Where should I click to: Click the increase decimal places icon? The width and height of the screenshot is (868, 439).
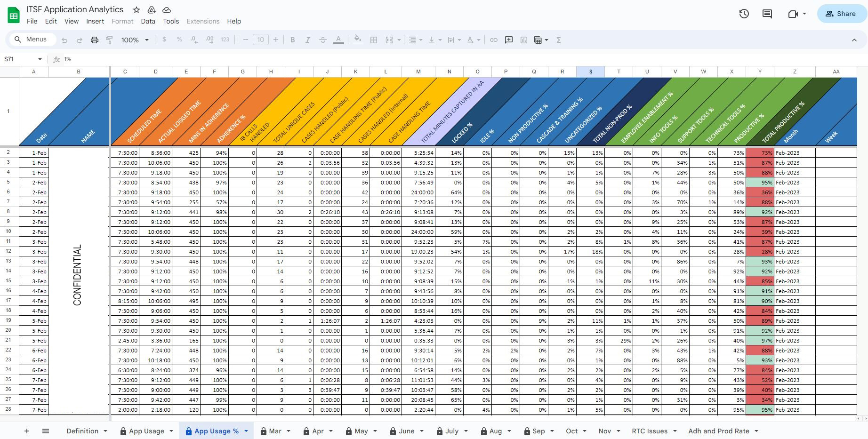coord(209,40)
